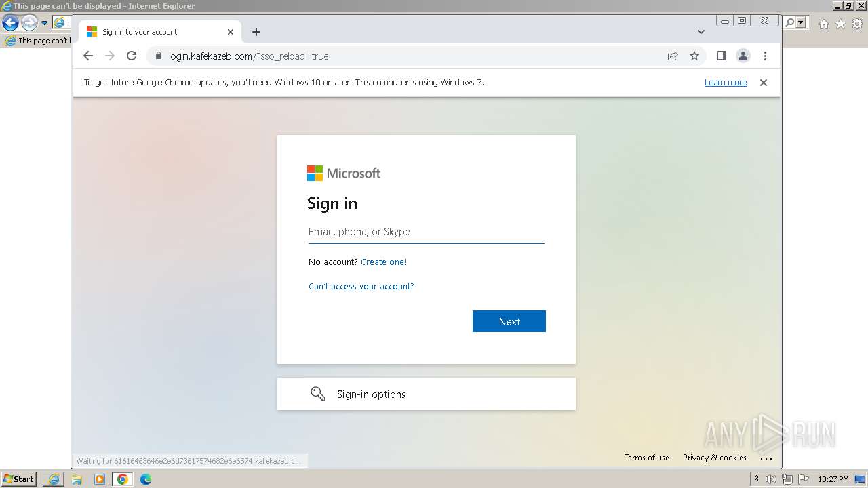Screen dimensions: 868x488
Task: Click the Sign-in options key icon
Action: point(318,394)
